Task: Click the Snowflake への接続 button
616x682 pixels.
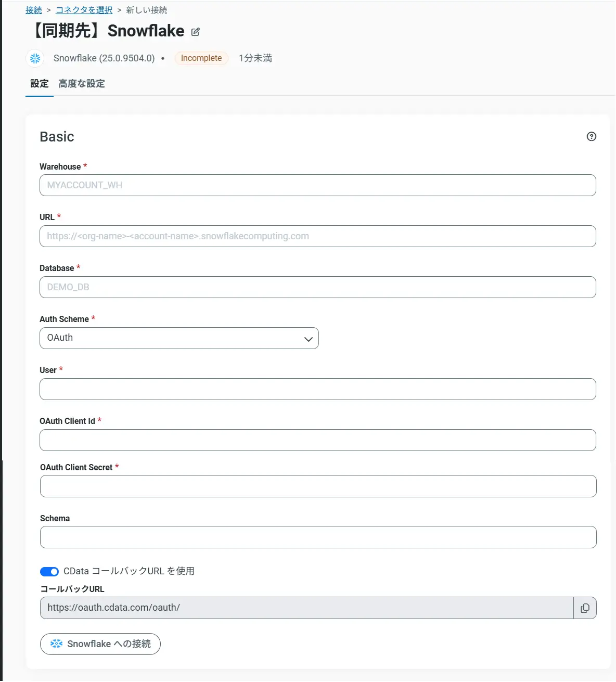Action: pos(100,644)
